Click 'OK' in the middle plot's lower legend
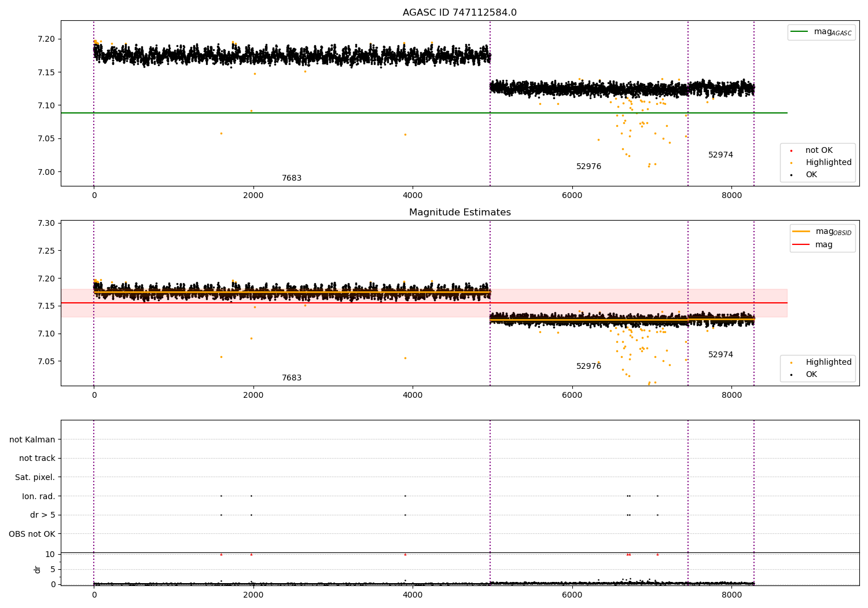Viewport: 868px width, 608px height. (811, 375)
